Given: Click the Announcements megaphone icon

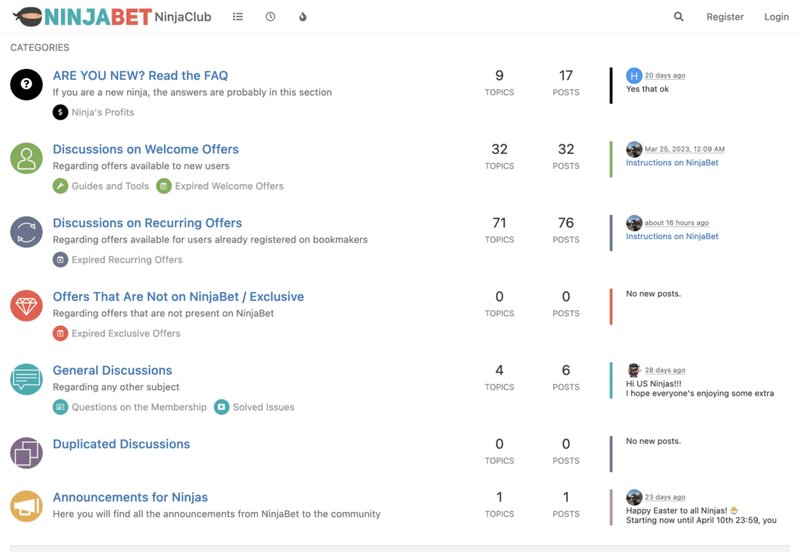Looking at the screenshot, I should coord(27,506).
